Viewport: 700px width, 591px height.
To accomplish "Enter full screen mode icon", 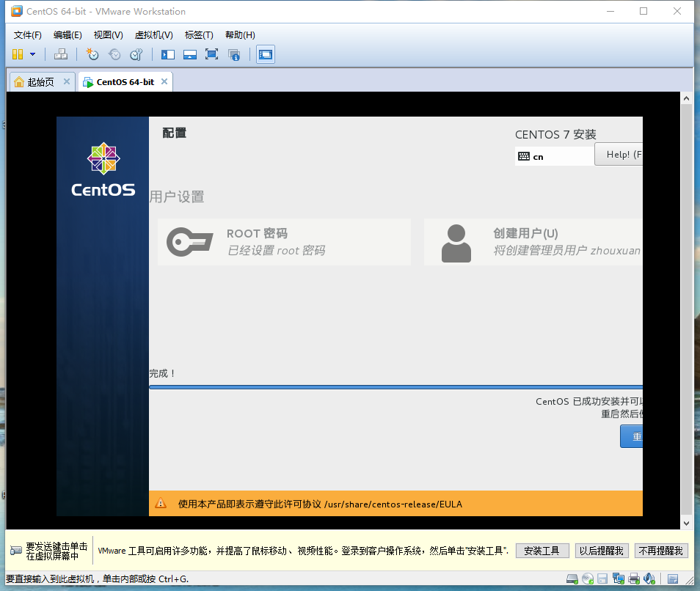I will pos(211,54).
